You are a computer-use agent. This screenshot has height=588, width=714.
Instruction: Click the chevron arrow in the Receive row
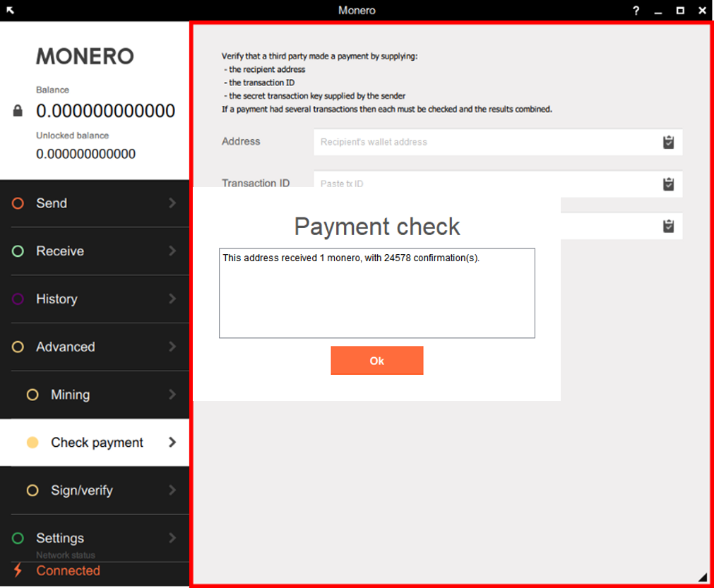[x=172, y=251]
